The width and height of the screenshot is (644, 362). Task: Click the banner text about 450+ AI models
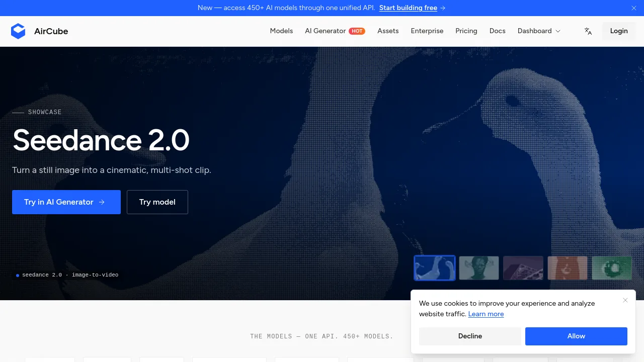pyautogui.click(x=286, y=8)
